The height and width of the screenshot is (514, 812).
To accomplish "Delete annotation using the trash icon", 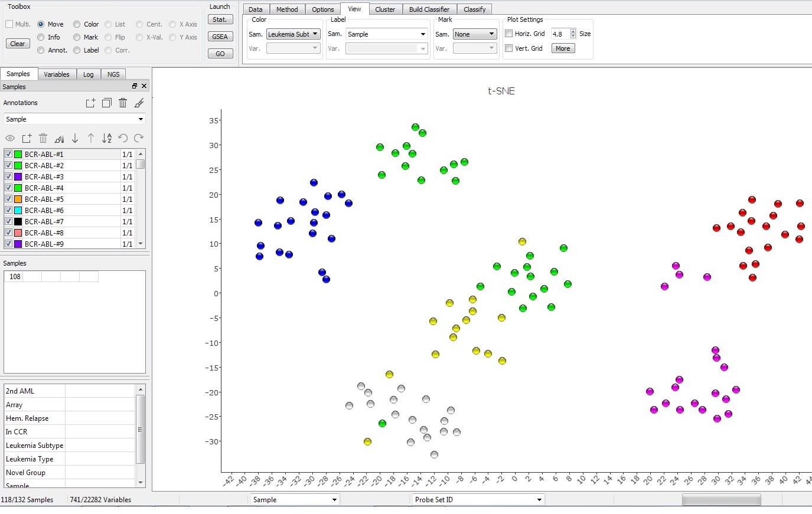I will [122, 103].
